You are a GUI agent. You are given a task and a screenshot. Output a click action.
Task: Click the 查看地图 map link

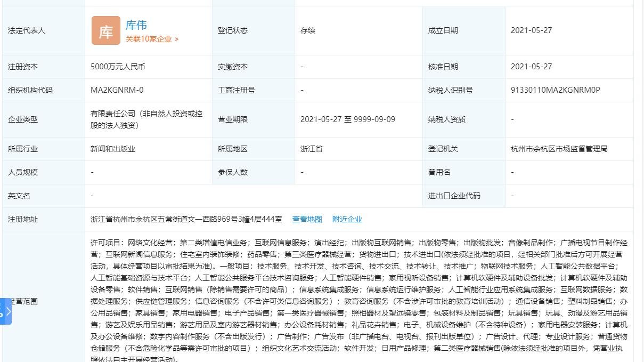pyautogui.click(x=307, y=219)
